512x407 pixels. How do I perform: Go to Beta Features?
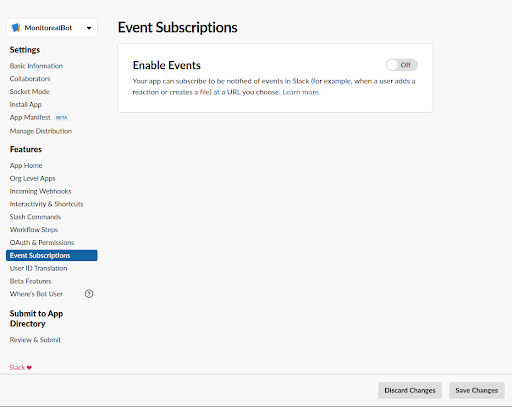pos(30,281)
